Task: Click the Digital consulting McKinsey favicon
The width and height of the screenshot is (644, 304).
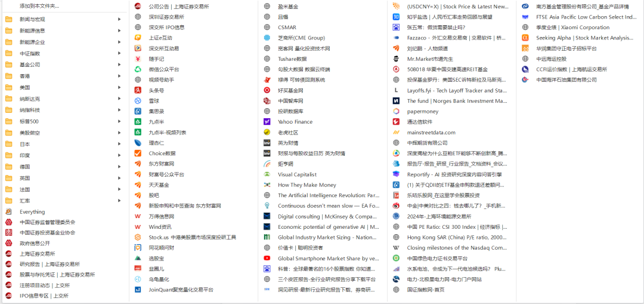Action: click(x=267, y=216)
